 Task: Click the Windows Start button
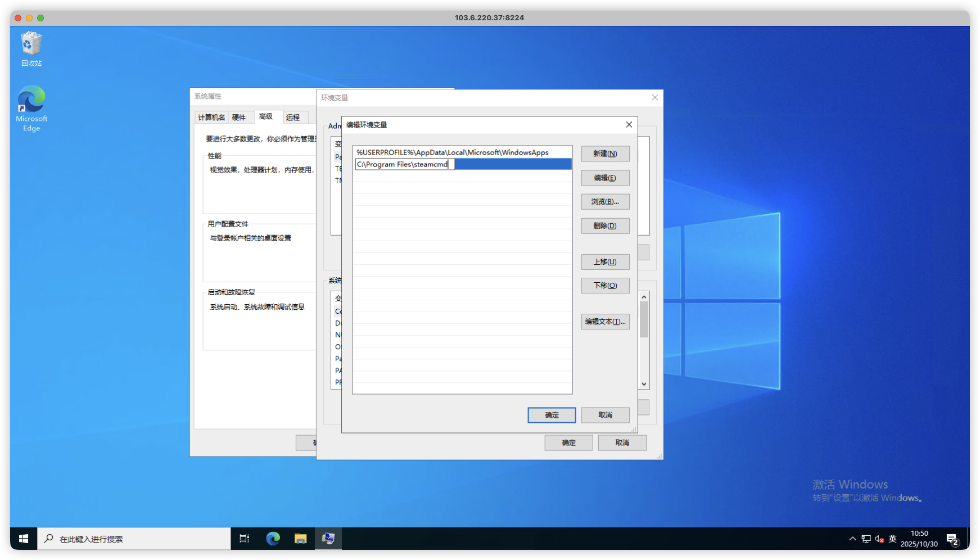tap(24, 539)
